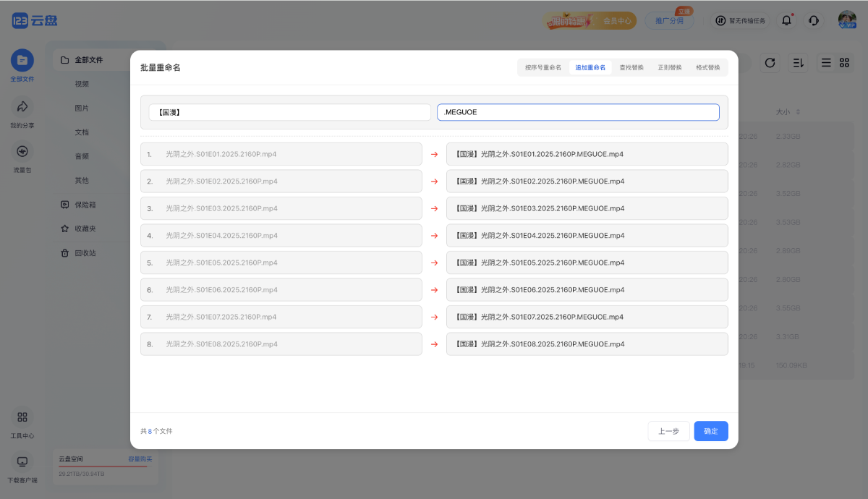Click the 全部文件 sidebar icon
Viewport: 868px width, 499px height.
click(22, 61)
